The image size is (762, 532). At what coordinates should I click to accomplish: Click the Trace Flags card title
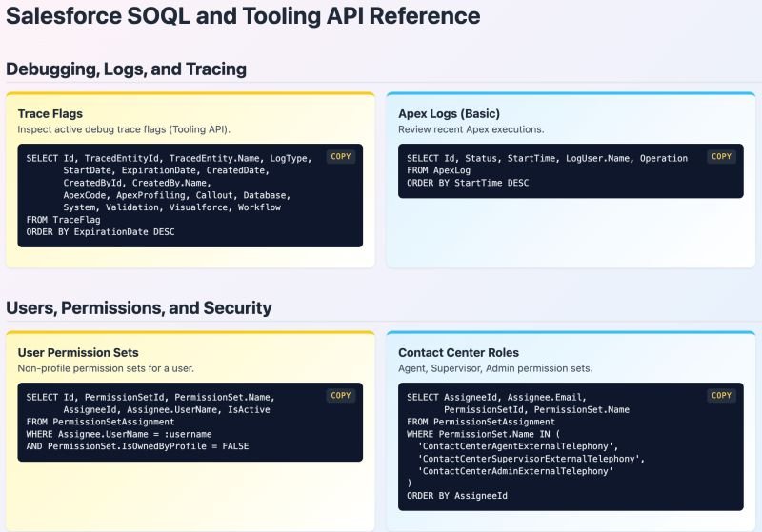coord(50,113)
